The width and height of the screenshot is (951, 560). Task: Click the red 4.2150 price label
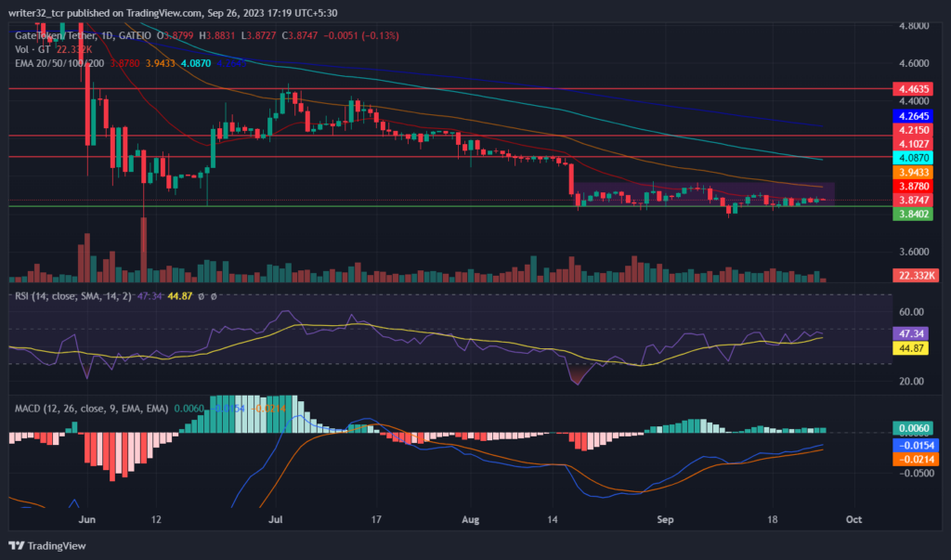point(914,130)
